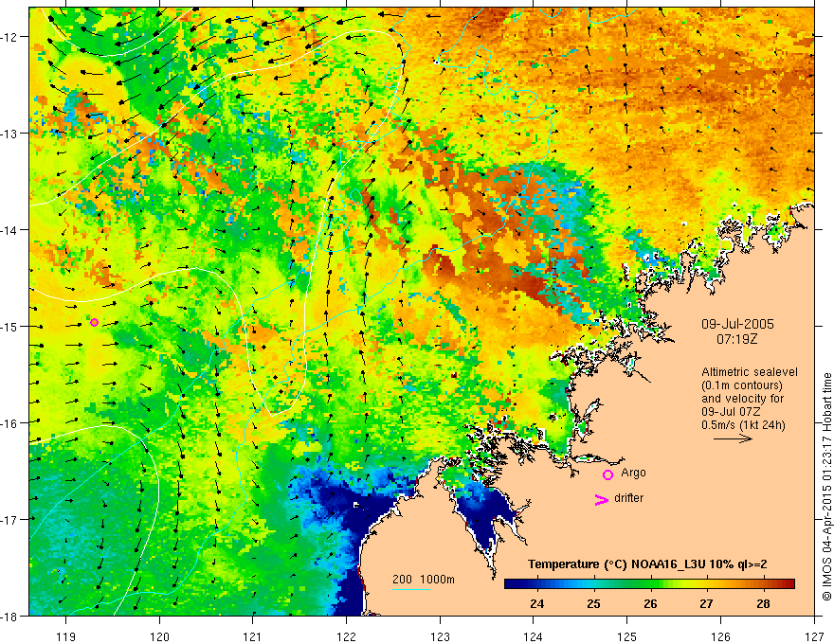Click the cyan 200 1000m isobath legend line
Screen dimensions: 834x644
(x=410, y=589)
